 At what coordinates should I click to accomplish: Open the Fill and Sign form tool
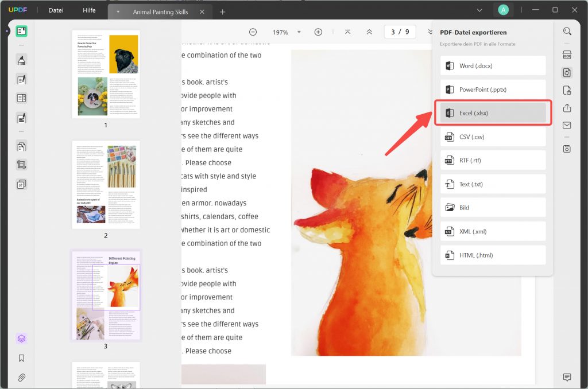point(21,118)
